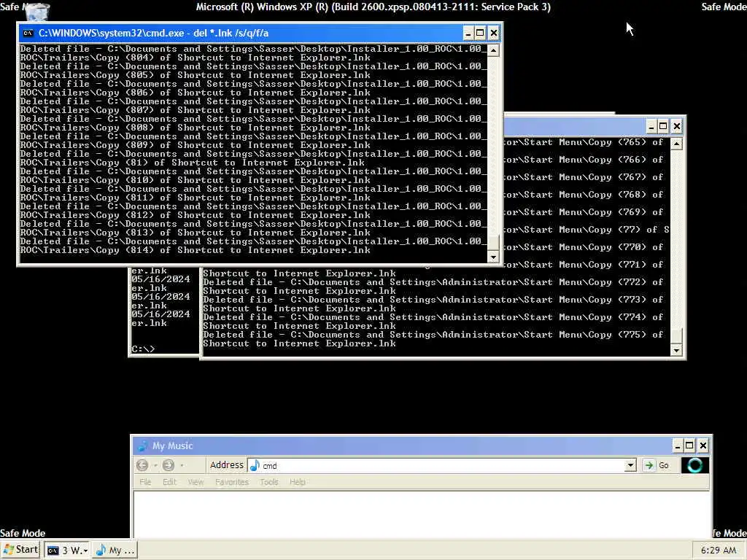Image resolution: width=747 pixels, height=560 pixels.
Task: Open the View menu in My Music
Action: (x=196, y=482)
